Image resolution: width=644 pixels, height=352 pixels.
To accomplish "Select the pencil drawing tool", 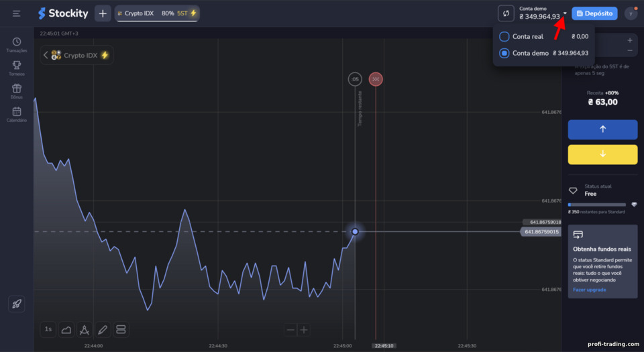I will click(103, 329).
